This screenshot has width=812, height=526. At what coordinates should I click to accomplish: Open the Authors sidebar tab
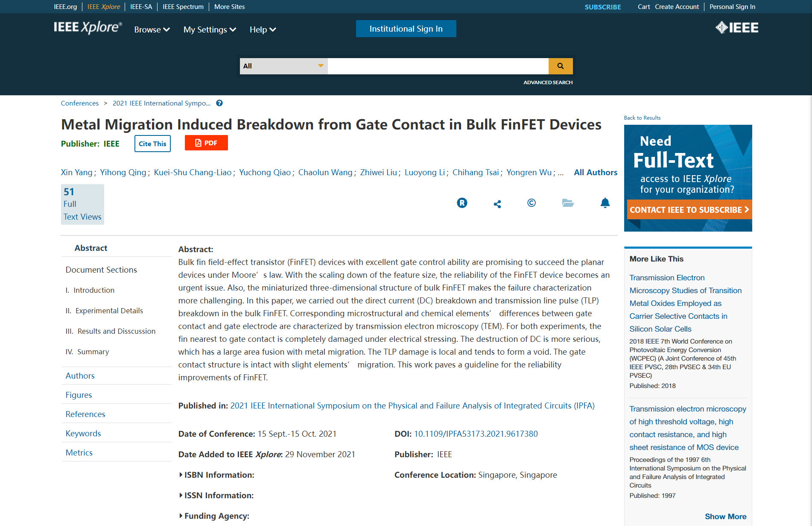(x=80, y=376)
